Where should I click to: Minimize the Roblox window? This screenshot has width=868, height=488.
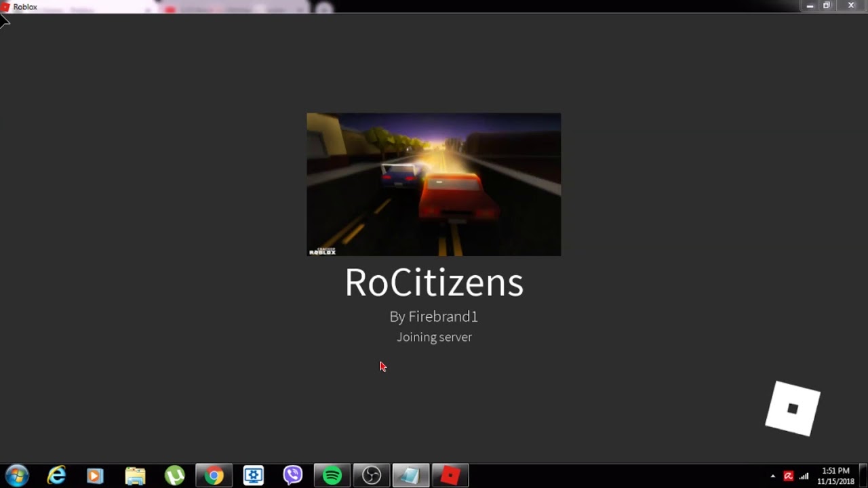pos(810,6)
